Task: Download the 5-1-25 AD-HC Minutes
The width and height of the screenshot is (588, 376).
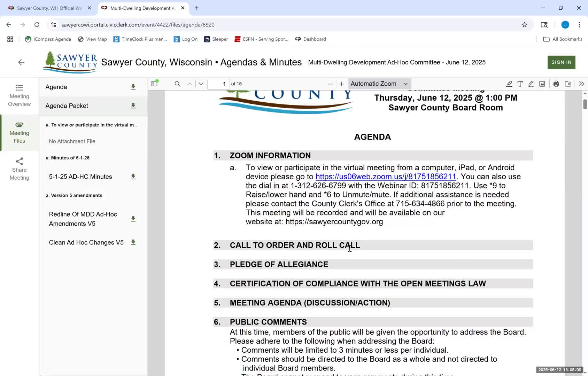Action: pyautogui.click(x=133, y=177)
